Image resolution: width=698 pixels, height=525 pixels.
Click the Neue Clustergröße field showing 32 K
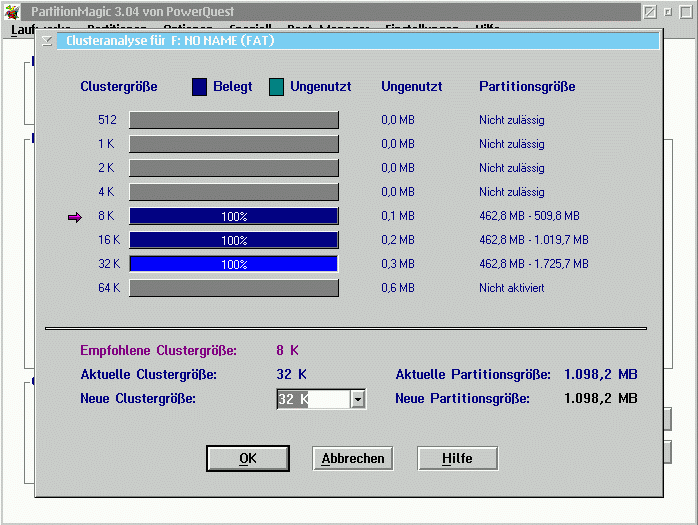pyautogui.click(x=313, y=399)
